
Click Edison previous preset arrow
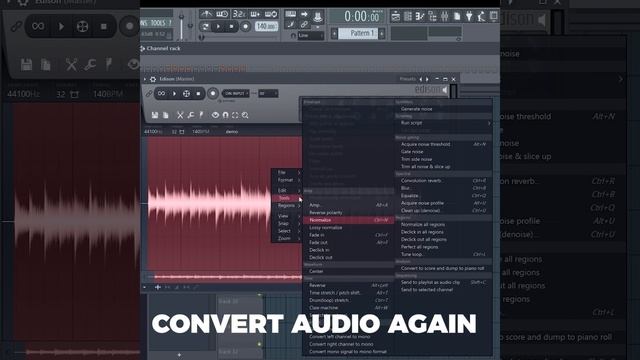pyautogui.click(x=421, y=79)
